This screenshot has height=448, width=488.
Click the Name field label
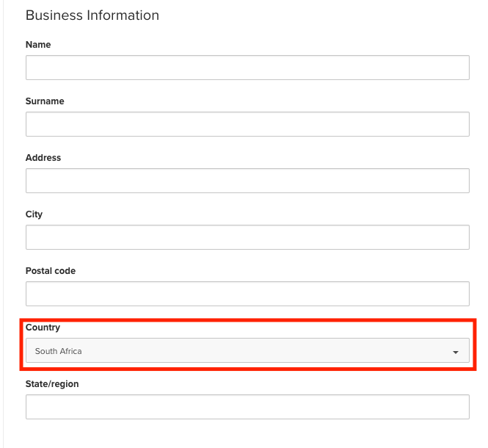click(38, 45)
